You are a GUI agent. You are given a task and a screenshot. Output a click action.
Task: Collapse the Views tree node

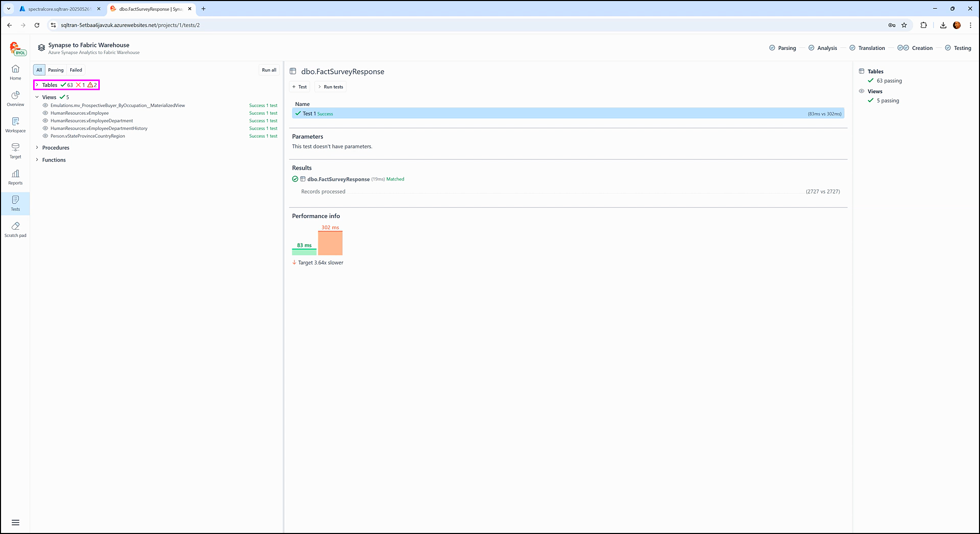(x=37, y=97)
